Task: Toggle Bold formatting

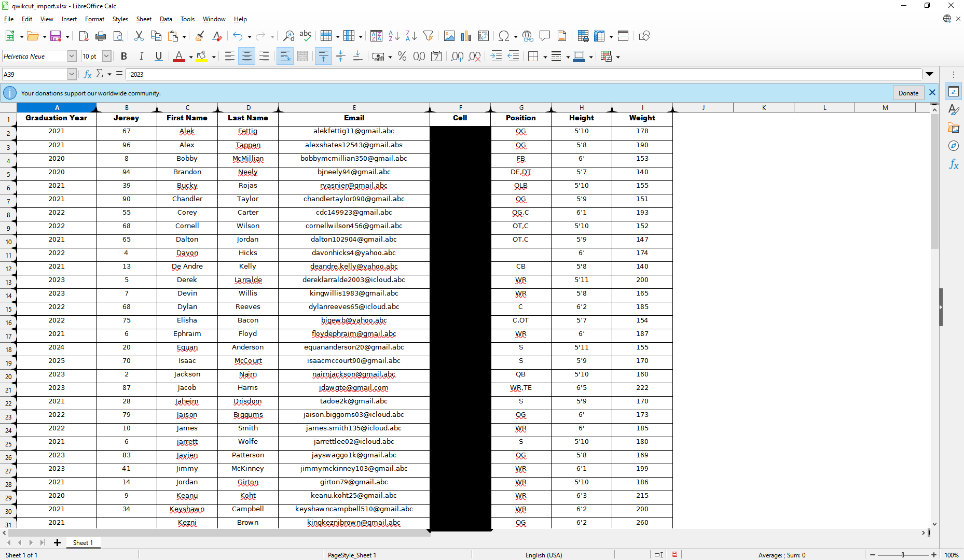Action: (124, 57)
